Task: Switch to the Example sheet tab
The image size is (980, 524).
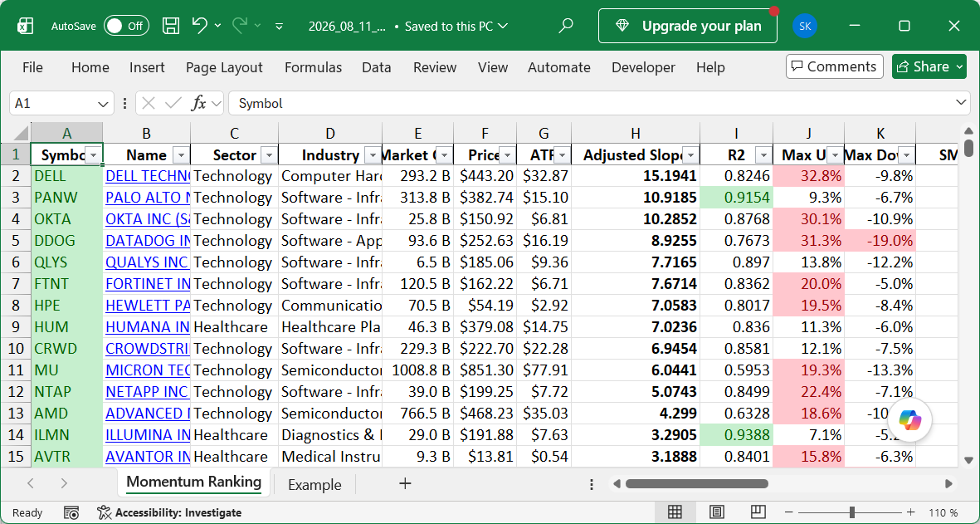Action: pos(314,485)
